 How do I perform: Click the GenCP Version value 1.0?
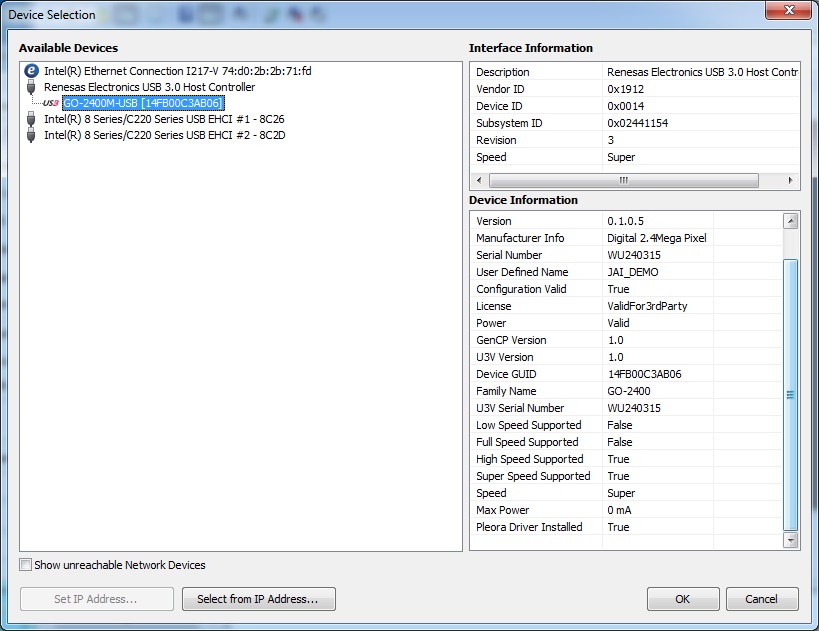(x=616, y=340)
